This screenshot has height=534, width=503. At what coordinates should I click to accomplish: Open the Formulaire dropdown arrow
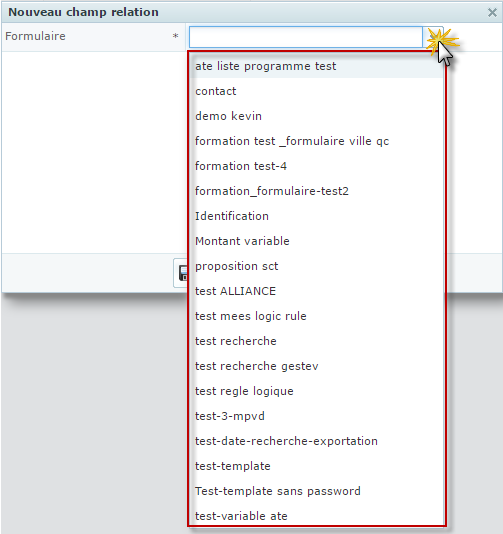coord(433,37)
